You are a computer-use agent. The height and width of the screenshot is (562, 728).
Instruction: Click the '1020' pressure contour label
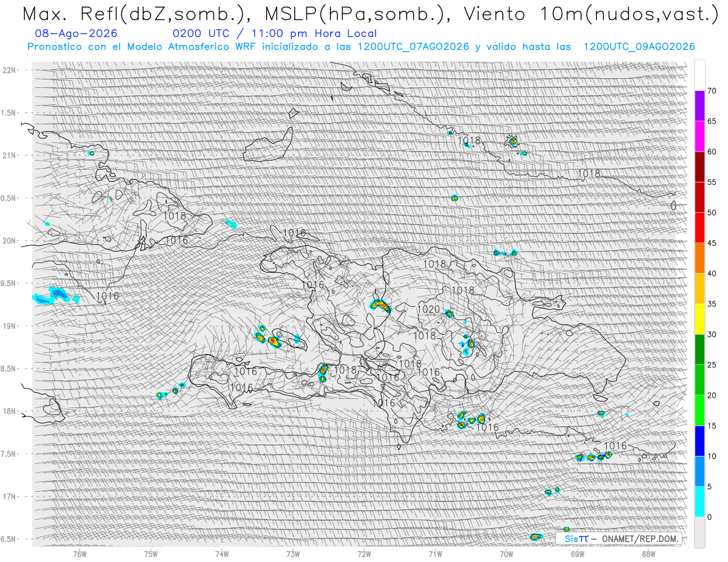428,310
